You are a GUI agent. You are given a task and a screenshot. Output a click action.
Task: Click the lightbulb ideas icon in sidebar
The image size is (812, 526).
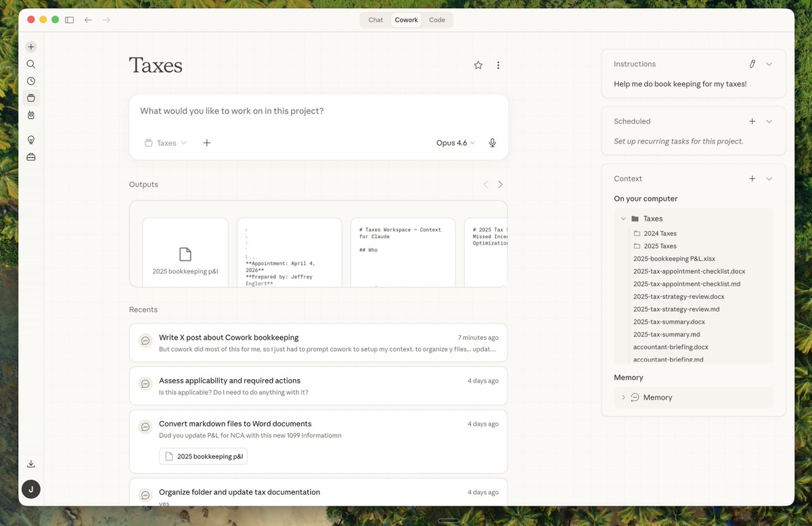31,140
